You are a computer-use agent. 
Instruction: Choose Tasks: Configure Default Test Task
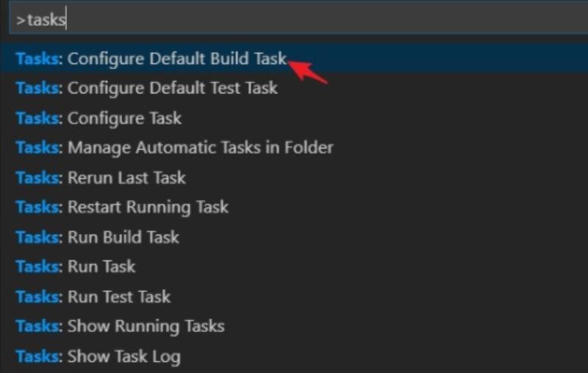[294, 88]
